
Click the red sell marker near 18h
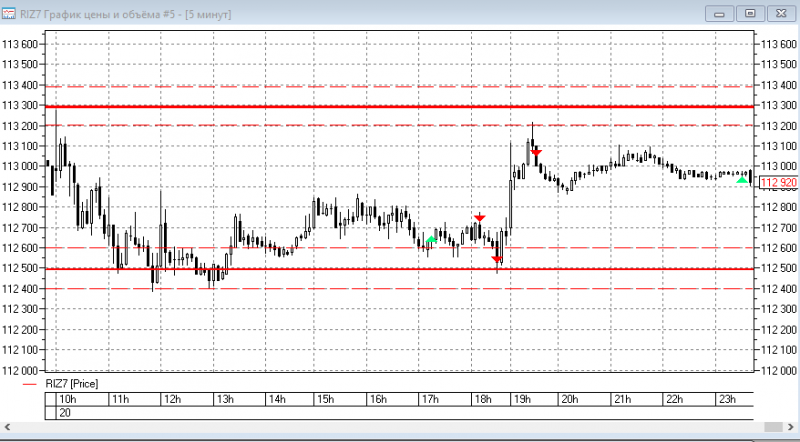click(x=479, y=218)
